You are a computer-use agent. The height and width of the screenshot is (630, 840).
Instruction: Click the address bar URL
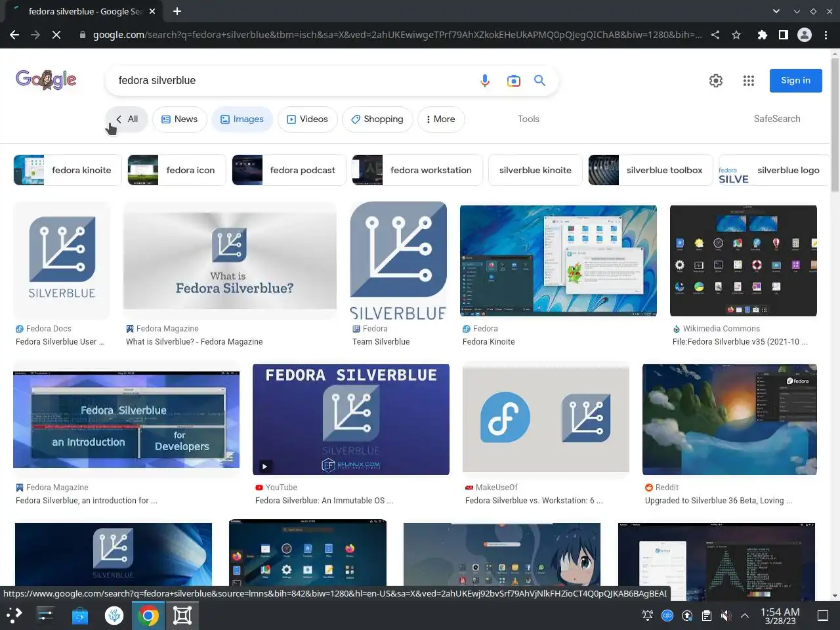397,35
